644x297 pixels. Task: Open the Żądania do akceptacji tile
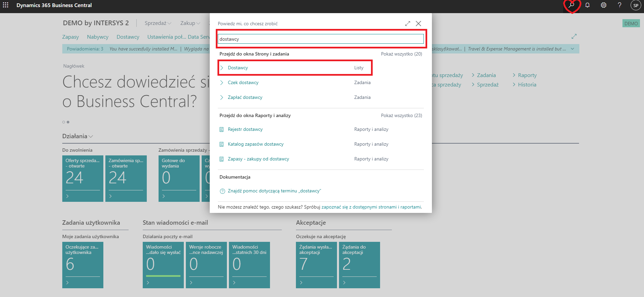pos(360,265)
